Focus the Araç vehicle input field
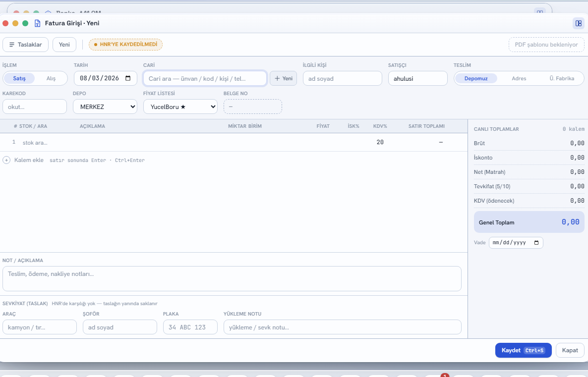588x377 pixels. tap(39, 327)
